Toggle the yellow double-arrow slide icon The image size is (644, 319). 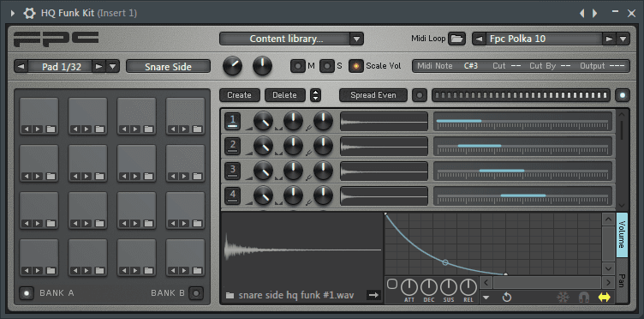click(604, 298)
